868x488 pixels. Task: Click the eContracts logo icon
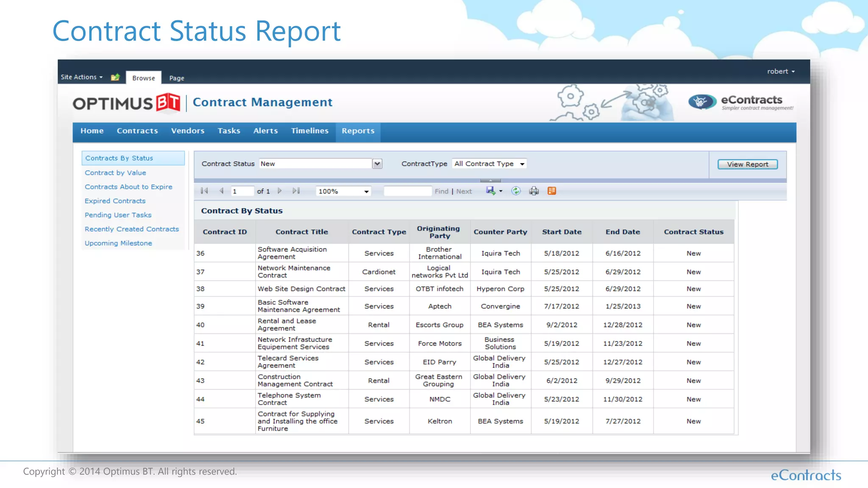[702, 102]
